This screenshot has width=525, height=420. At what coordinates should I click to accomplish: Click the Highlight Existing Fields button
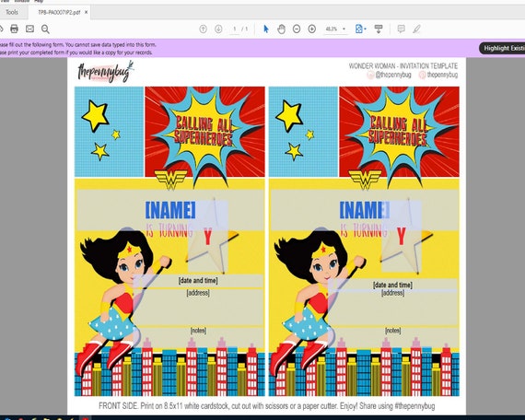pyautogui.click(x=502, y=48)
